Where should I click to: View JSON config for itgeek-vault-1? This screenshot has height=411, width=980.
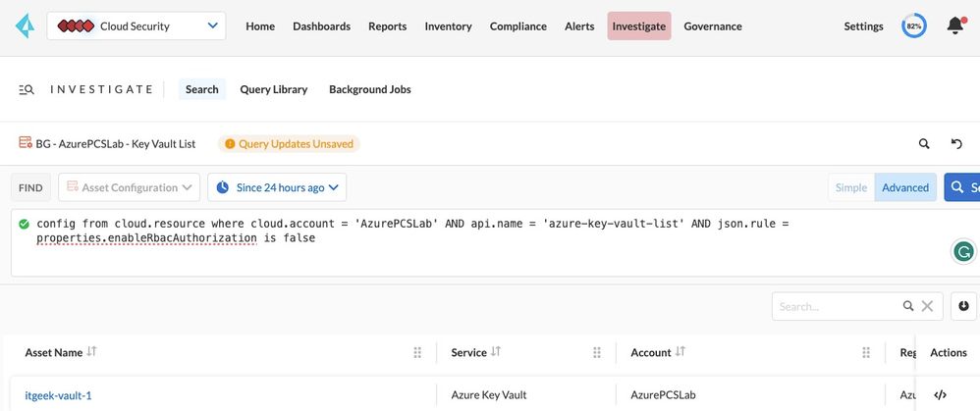click(x=940, y=395)
